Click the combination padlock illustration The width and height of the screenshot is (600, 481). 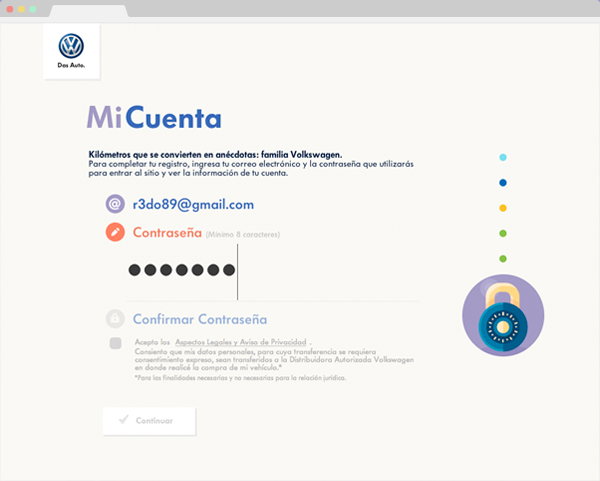tap(502, 317)
